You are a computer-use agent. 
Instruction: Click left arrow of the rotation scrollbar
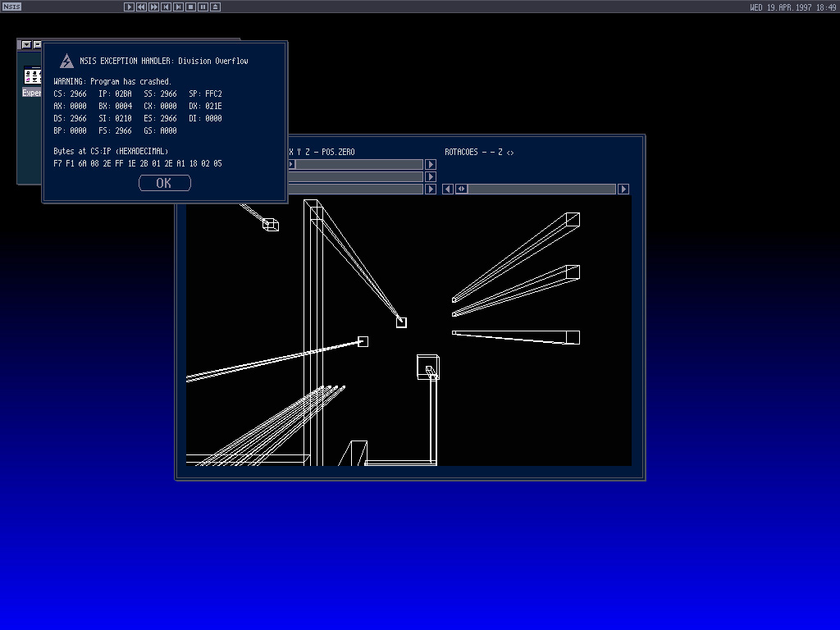pyautogui.click(x=448, y=189)
